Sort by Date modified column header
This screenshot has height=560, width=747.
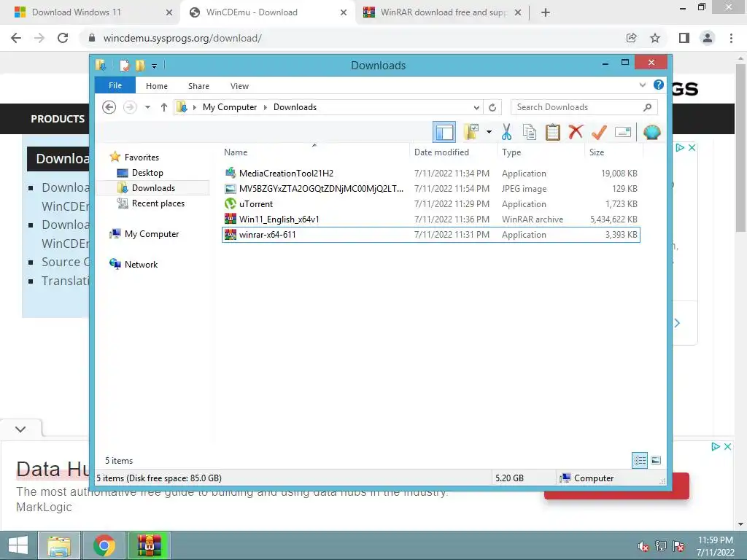(453, 152)
